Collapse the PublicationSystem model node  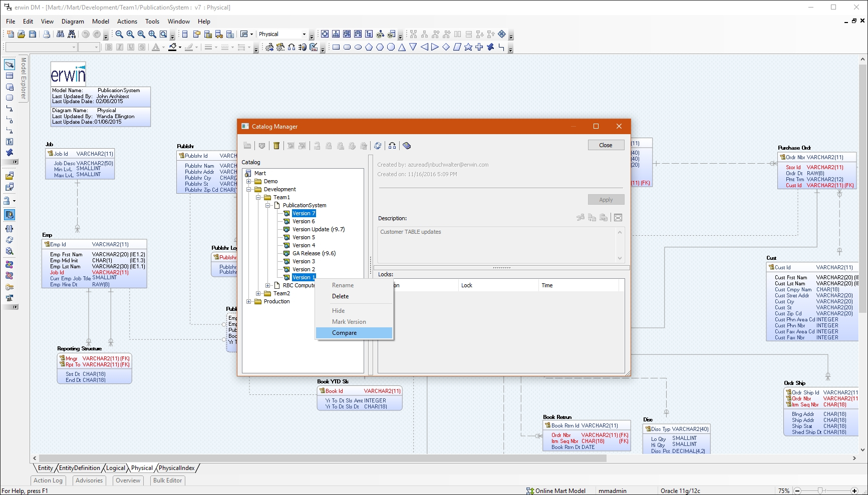pos(268,206)
